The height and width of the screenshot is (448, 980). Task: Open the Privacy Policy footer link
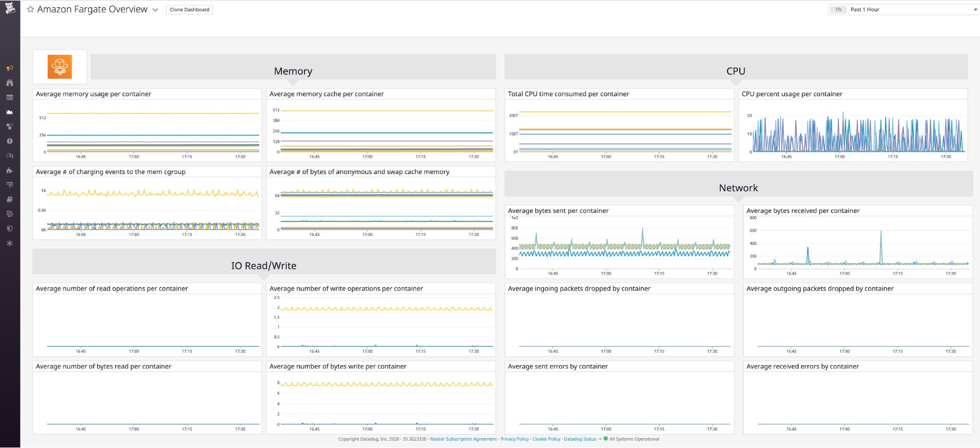pos(514,439)
